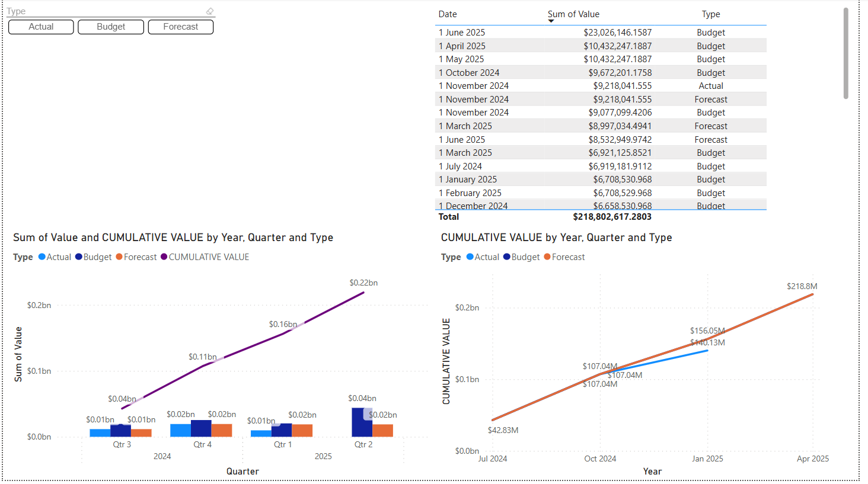Click the $23,026,146.1587 value cell
868x484 pixels.
tap(617, 33)
